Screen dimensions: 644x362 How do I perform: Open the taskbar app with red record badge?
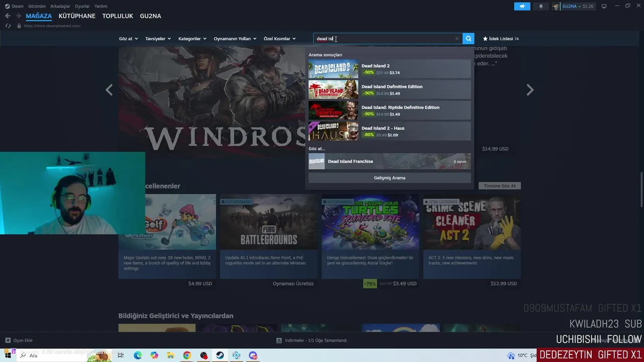click(x=203, y=355)
